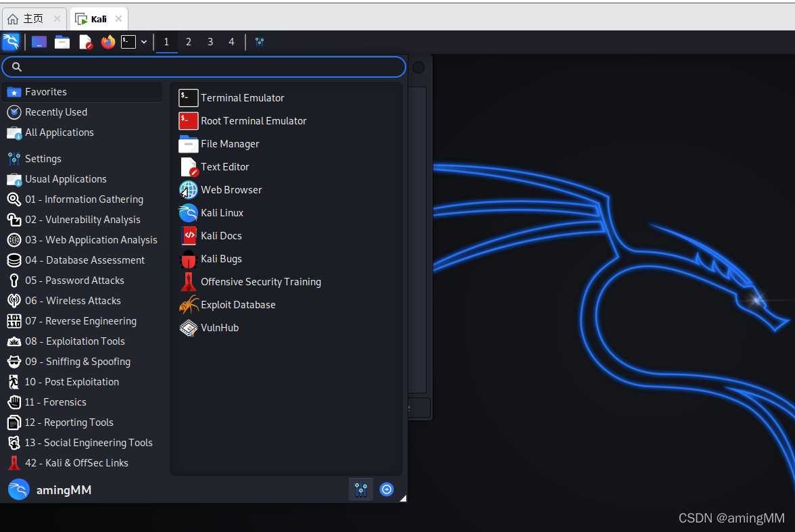Image resolution: width=795 pixels, height=532 pixels.
Task: Select the Favorites category
Action: 82,92
